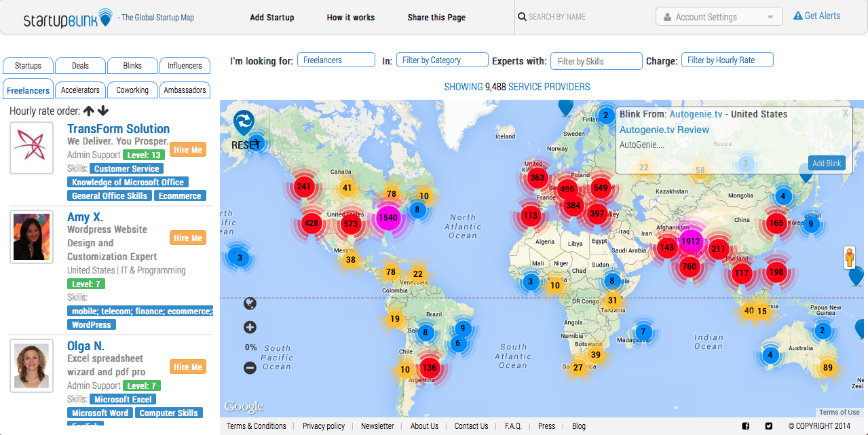Viewport: 868px width, 435px height.
Task: Open the Filter by Category dropdown
Action: click(442, 60)
